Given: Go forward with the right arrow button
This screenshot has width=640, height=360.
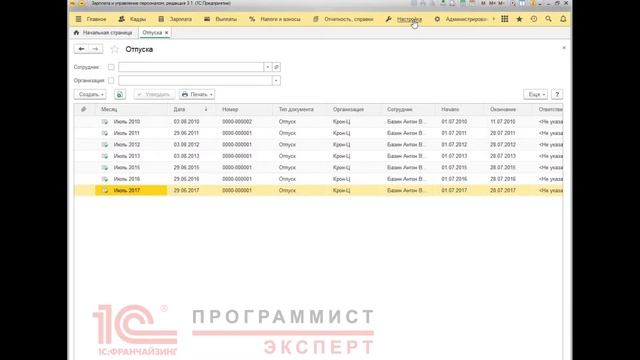Looking at the screenshot, I should pos(96,49).
